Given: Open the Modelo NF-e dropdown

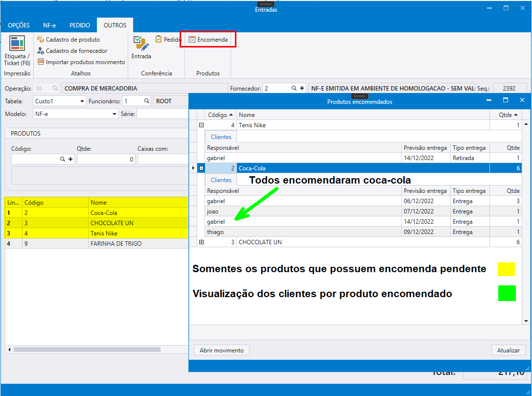Looking at the screenshot, I should point(115,114).
